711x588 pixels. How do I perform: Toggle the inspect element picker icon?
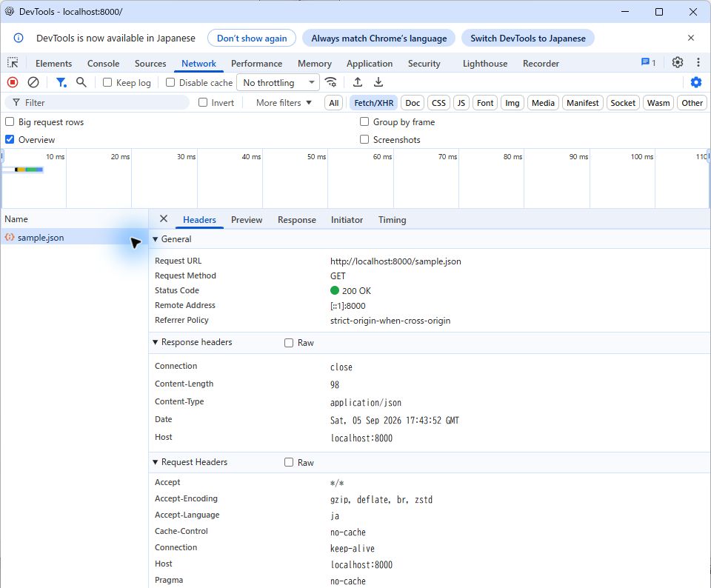[13, 63]
